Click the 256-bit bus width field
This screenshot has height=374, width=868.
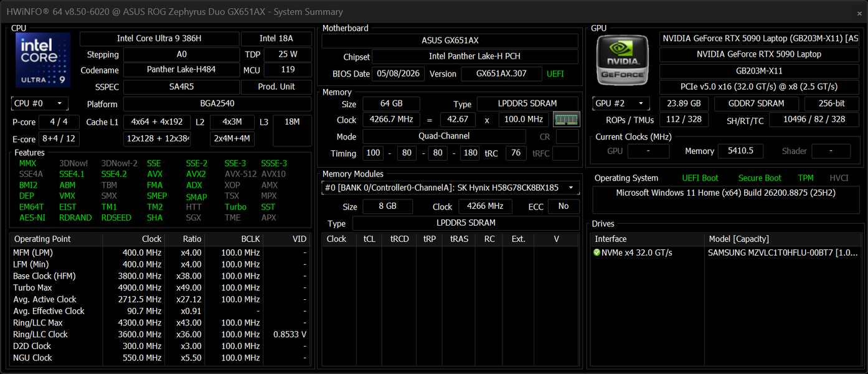832,103
